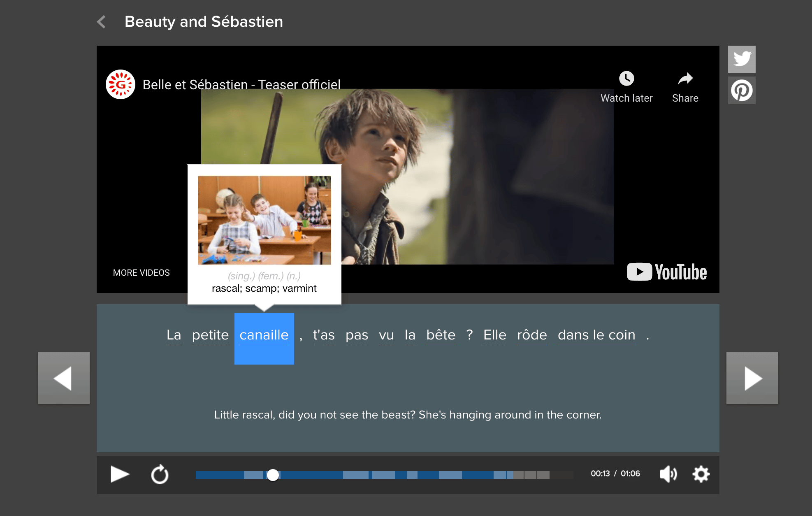This screenshot has width=812, height=516.
Task: Go to the next caption with the right arrow
Action: [752, 378]
